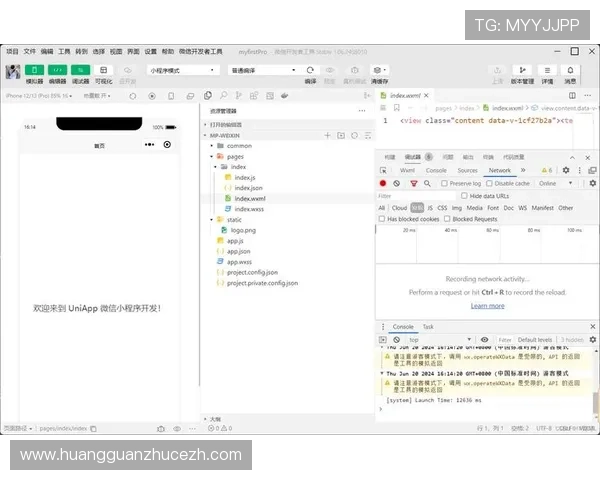Screen dimensions: 600x480
Task: Click the simulator phone device icon
Action: pyautogui.click(x=171, y=96)
